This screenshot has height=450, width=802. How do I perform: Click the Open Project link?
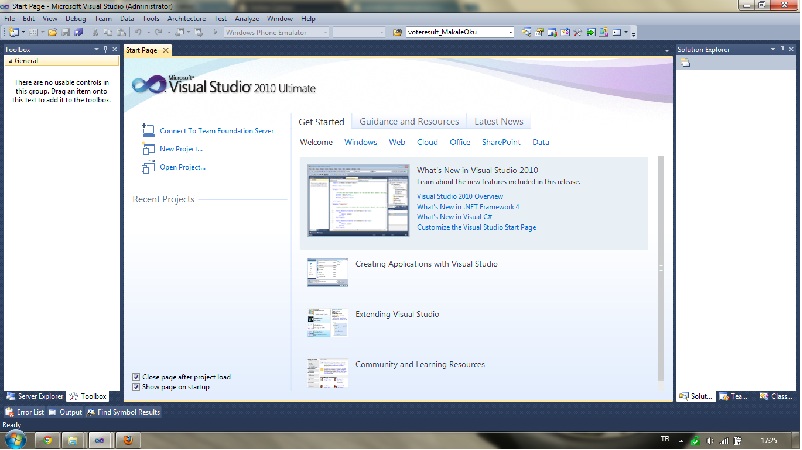coord(183,167)
